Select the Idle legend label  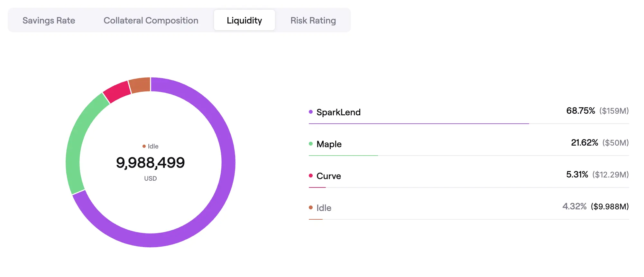[324, 208]
